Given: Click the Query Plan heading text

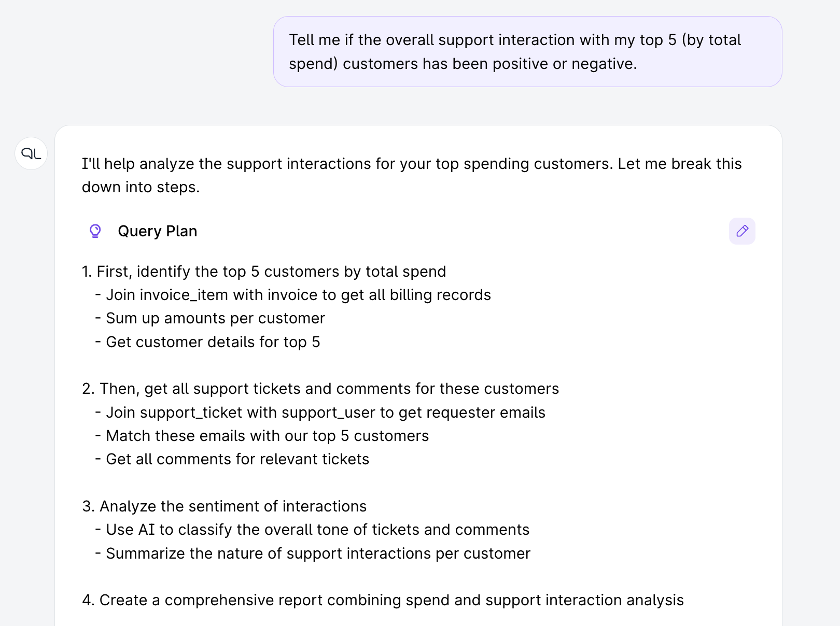Looking at the screenshot, I should (157, 231).
